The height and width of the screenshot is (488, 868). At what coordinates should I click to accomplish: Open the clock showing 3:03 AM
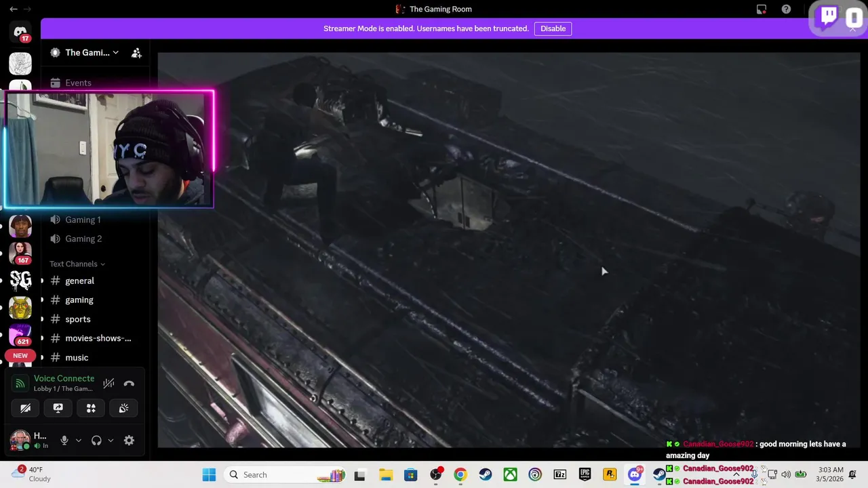831,474
